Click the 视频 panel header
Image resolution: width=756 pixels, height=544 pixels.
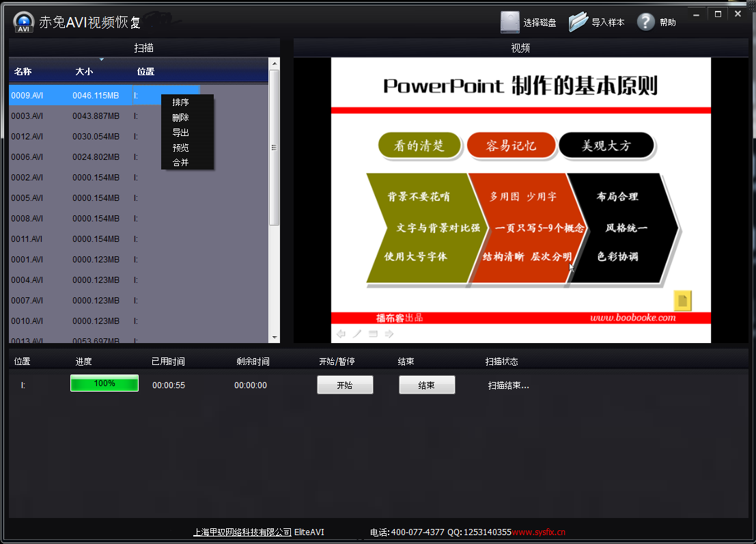coord(520,48)
